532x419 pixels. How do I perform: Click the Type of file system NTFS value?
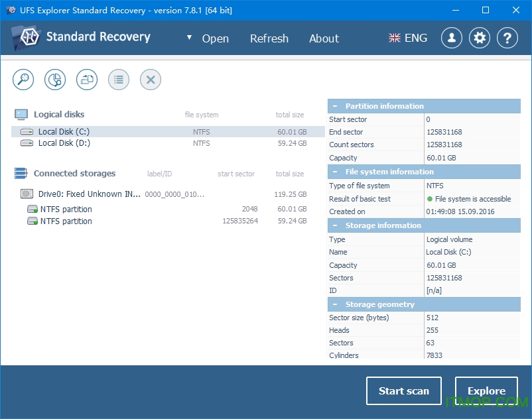click(434, 186)
